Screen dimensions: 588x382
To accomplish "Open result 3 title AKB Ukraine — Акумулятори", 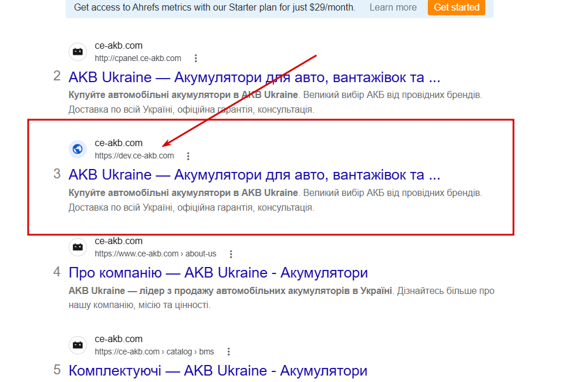I will 254,175.
